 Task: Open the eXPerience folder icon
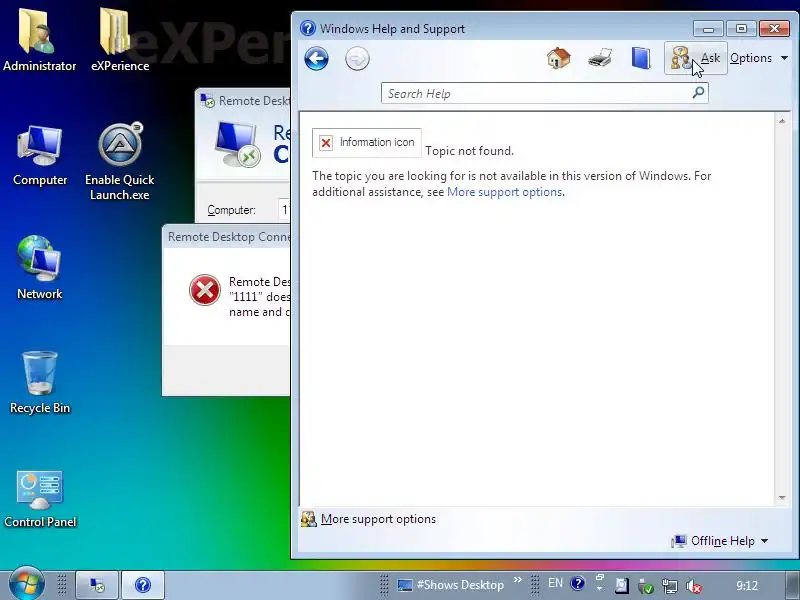[x=120, y=40]
